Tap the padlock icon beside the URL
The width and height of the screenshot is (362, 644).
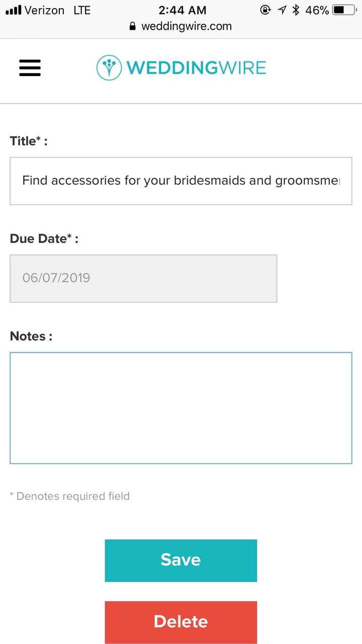click(x=133, y=27)
